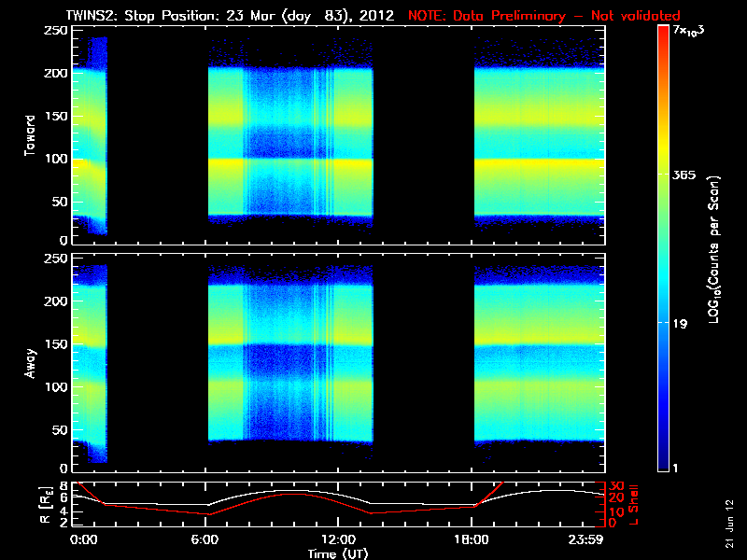The image size is (747, 560).
Task: Click the Toward panel axis label
Action: [30, 135]
